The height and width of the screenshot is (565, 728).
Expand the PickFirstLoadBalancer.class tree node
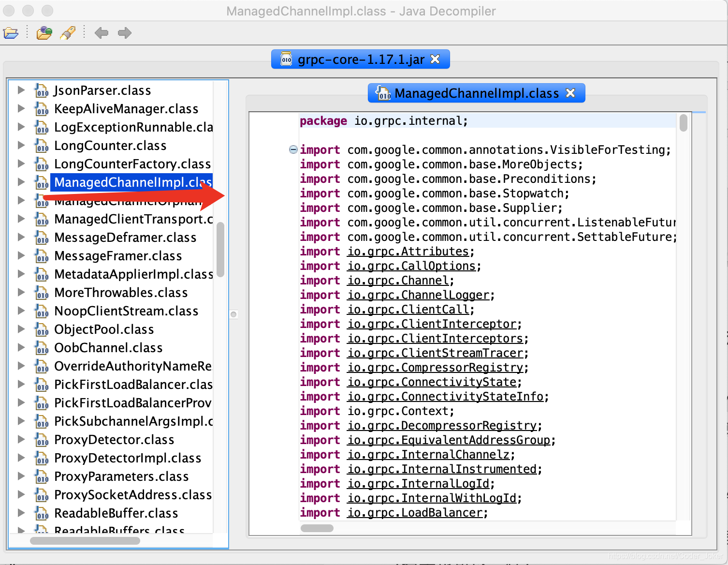21,384
